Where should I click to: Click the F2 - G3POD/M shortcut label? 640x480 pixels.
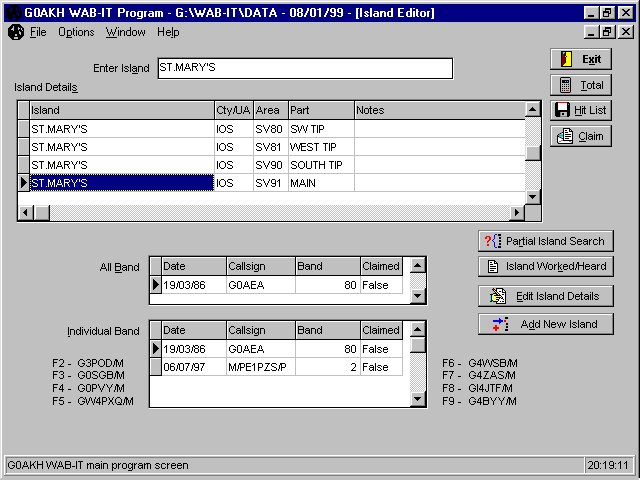[x=88, y=363]
